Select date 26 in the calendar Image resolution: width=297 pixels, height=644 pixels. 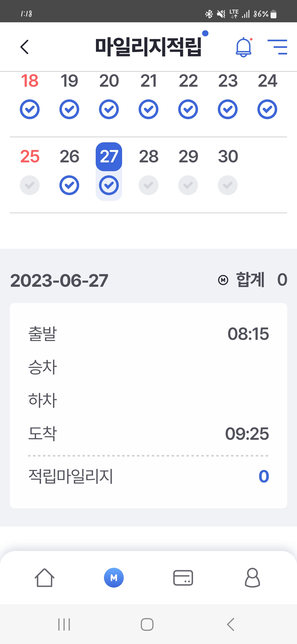click(x=69, y=156)
